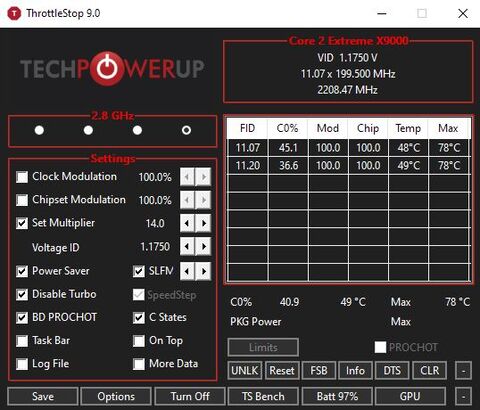Toggle the BD PROCHOT checkbox
The height and width of the screenshot is (410, 480).
22,318
